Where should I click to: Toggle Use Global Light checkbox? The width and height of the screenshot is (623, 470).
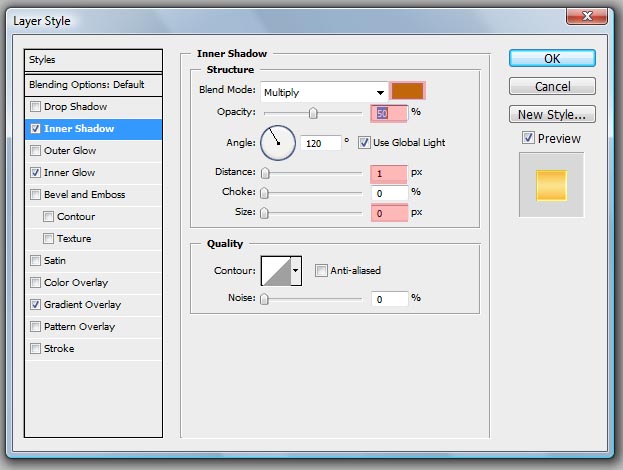point(364,143)
